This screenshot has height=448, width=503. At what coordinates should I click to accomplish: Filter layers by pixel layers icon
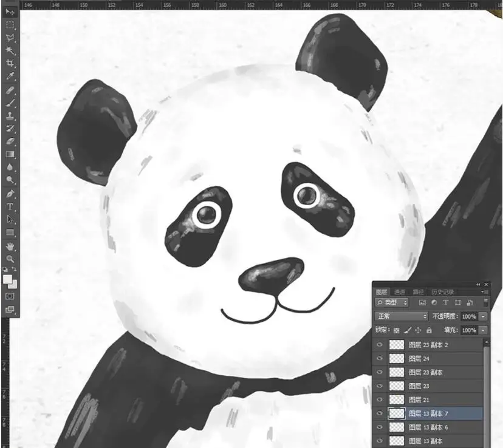[x=422, y=302]
